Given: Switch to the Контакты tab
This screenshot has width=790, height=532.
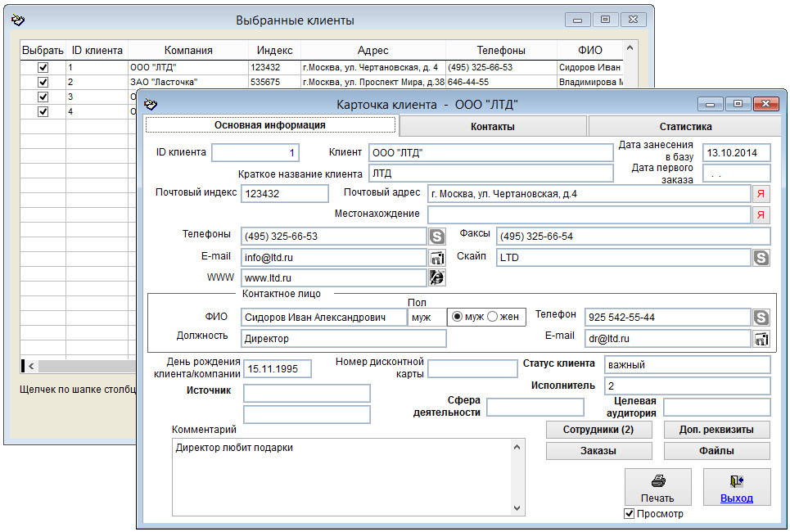Looking at the screenshot, I should 493,127.
